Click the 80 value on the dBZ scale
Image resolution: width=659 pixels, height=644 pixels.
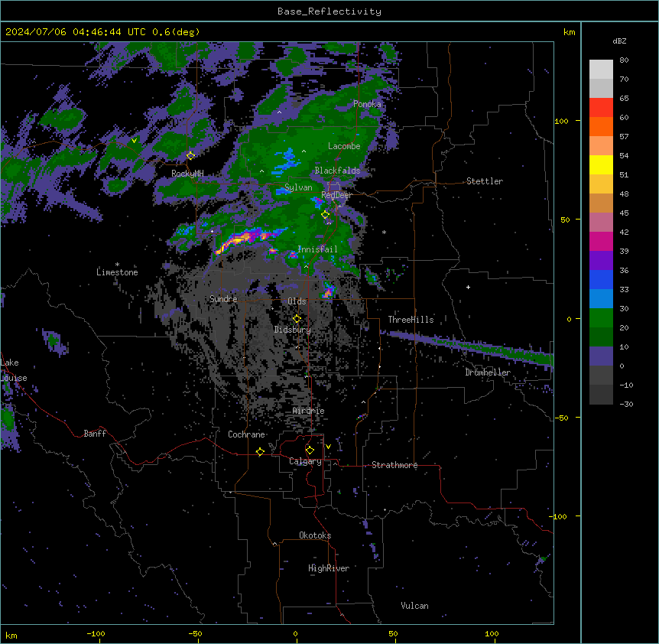pos(624,60)
